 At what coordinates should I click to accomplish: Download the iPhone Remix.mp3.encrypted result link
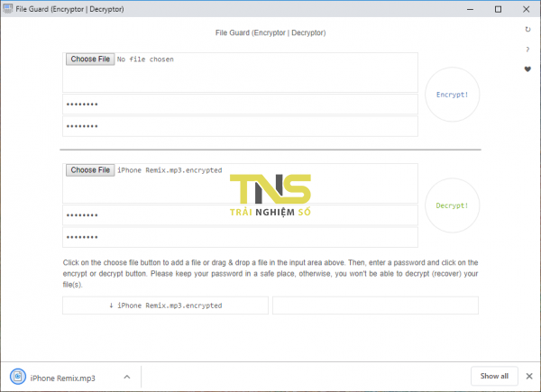click(x=165, y=305)
